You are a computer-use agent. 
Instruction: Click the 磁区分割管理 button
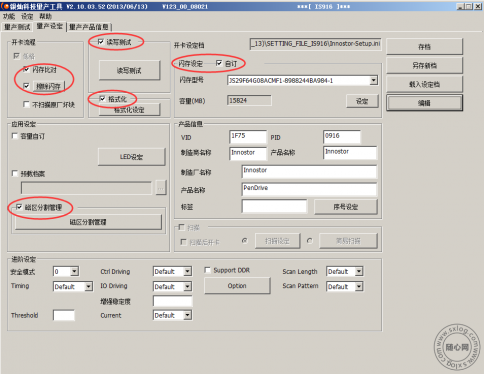click(x=88, y=222)
